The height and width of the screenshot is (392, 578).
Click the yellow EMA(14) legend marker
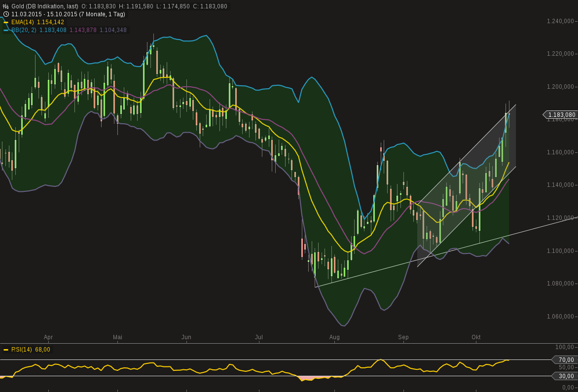coord(6,22)
